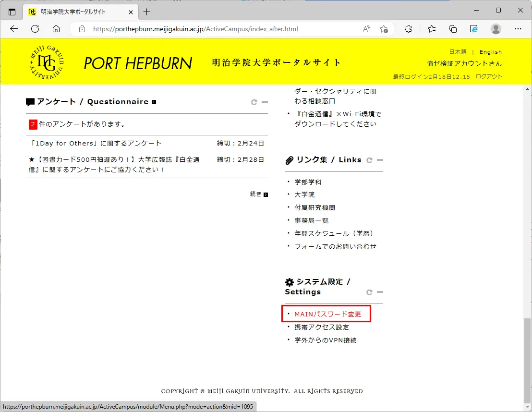Close the 明治学院大学ポータルサイト tab

click(x=131, y=12)
